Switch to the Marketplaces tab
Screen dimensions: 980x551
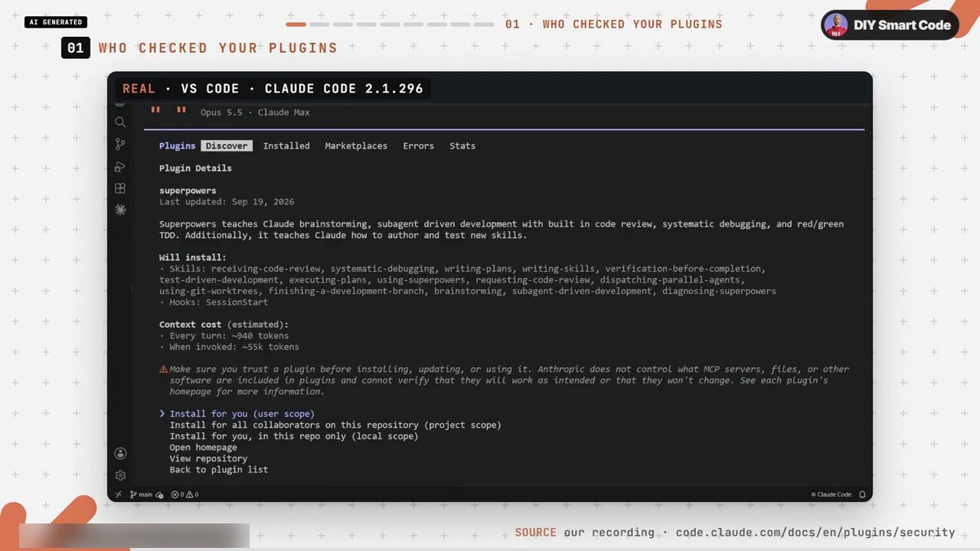click(356, 145)
